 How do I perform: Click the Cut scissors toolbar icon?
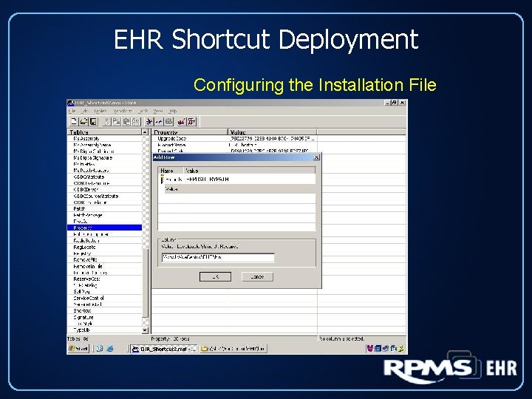[106, 121]
